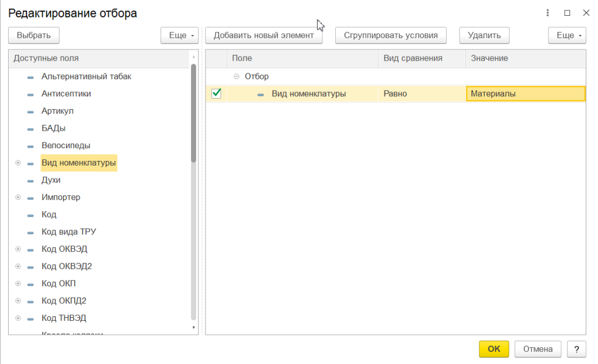Expand the Вид номенклатуры tree node
This screenshot has width=598, height=364.
pos(18,163)
